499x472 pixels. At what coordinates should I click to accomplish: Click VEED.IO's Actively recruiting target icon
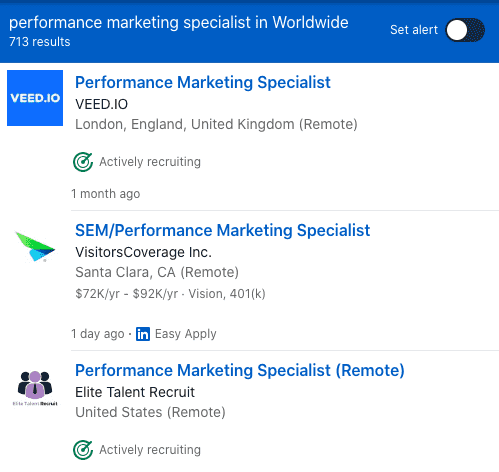coord(83,162)
